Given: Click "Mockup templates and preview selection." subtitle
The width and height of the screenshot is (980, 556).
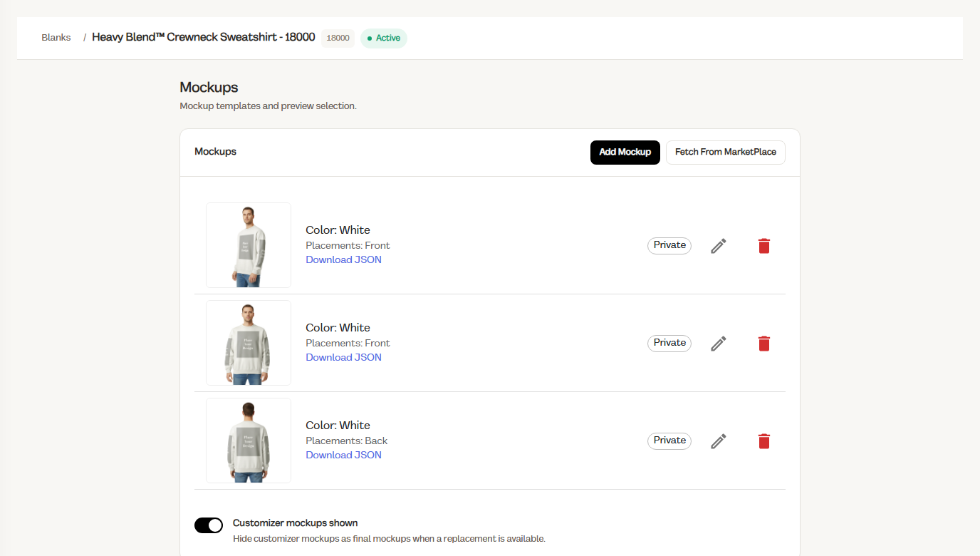Looking at the screenshot, I should [x=268, y=106].
